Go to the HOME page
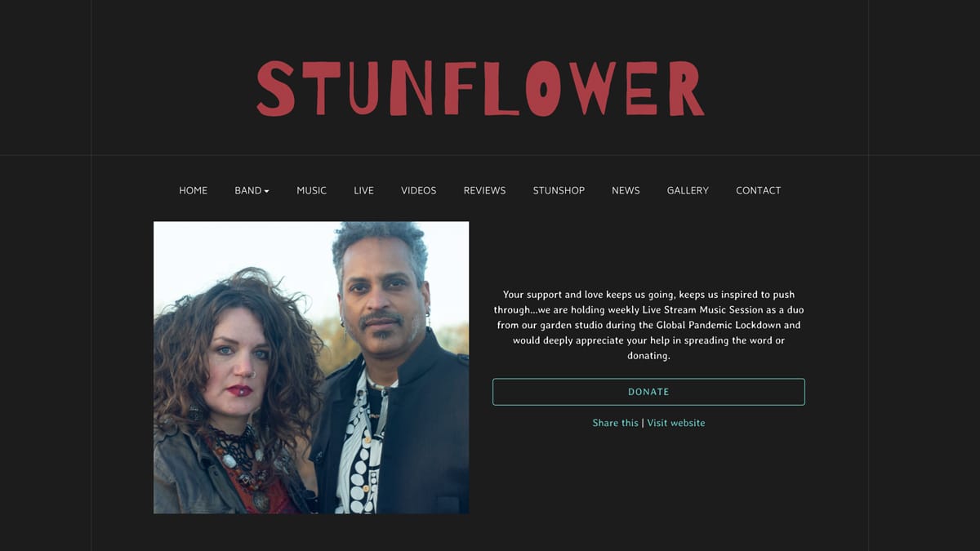Image resolution: width=980 pixels, height=551 pixels. [x=194, y=190]
